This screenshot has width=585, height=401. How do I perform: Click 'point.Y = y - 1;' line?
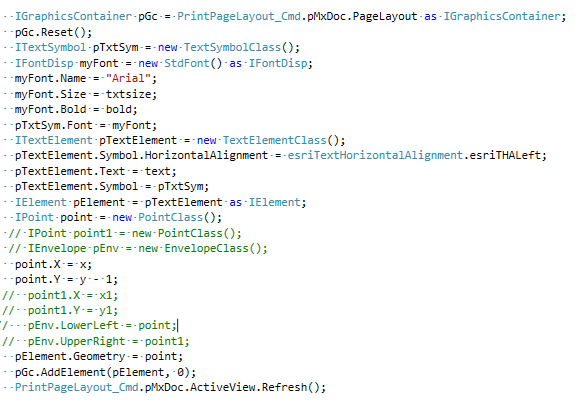pos(66,279)
